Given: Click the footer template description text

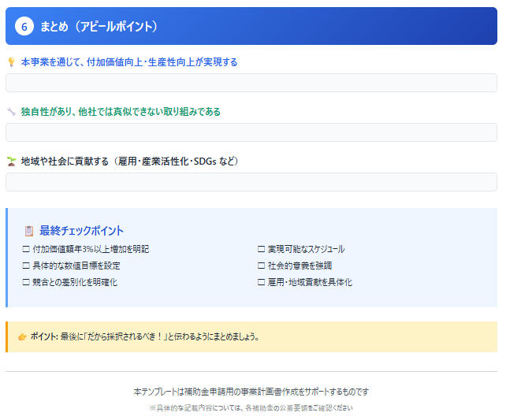Looking at the screenshot, I should pos(251,392).
